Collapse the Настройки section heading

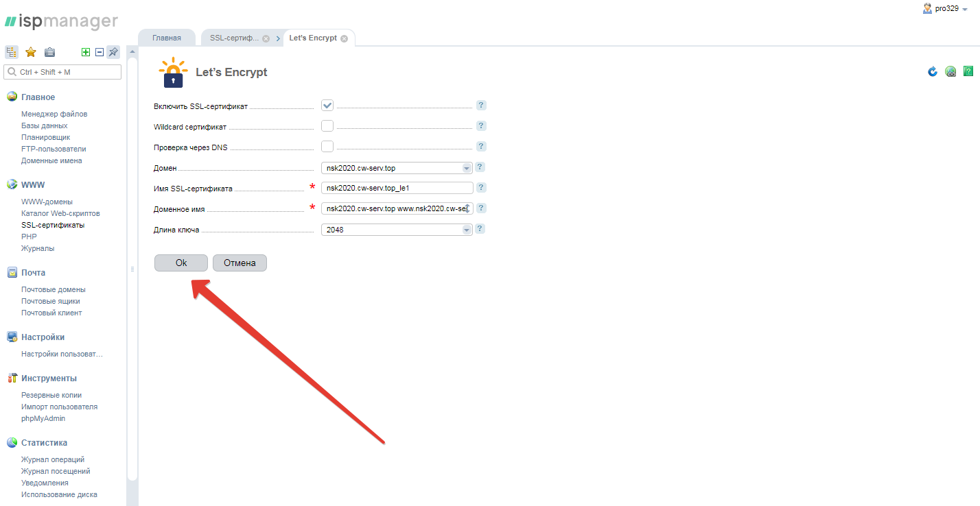pos(43,337)
